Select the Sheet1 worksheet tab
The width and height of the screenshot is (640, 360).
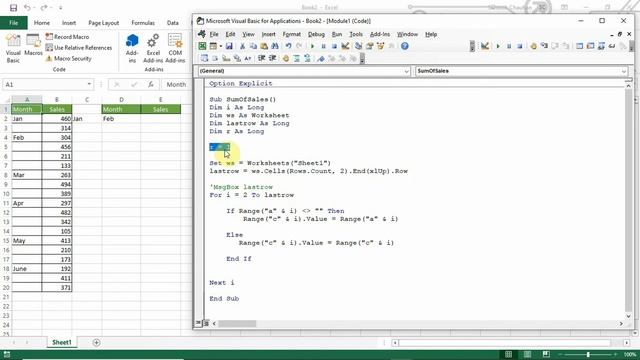click(x=62, y=342)
